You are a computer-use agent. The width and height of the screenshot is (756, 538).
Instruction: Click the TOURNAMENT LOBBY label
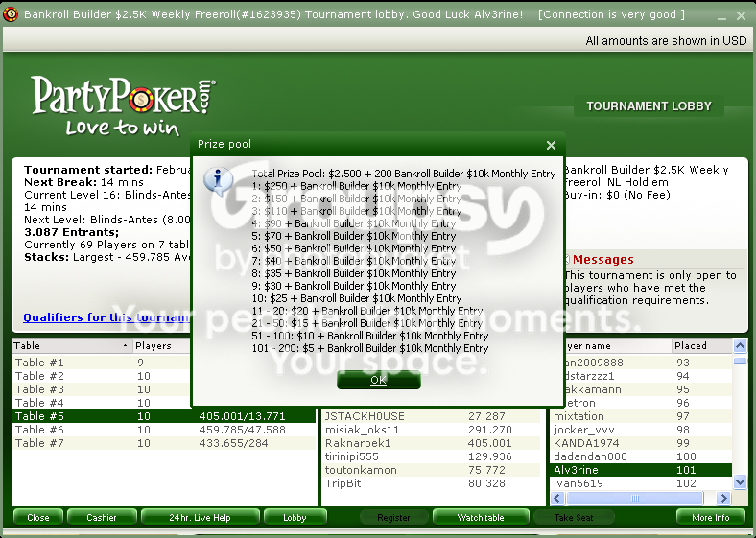pos(649,106)
